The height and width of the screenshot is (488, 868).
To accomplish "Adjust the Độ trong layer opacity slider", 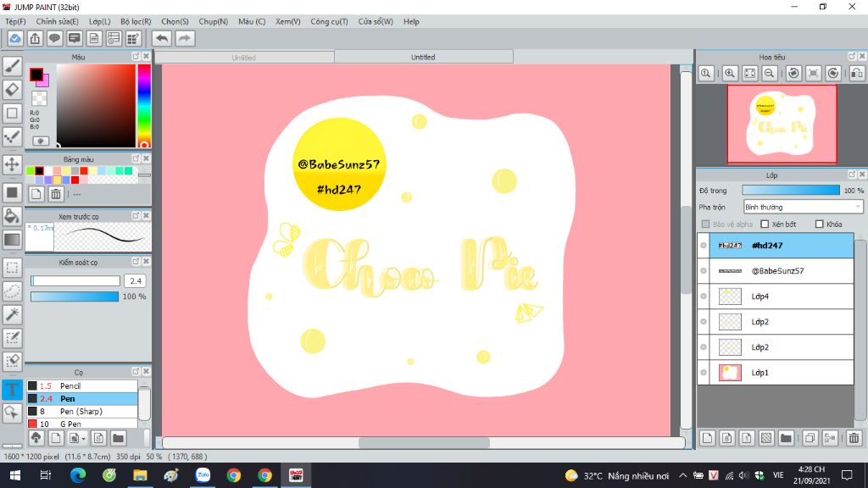I will [791, 191].
